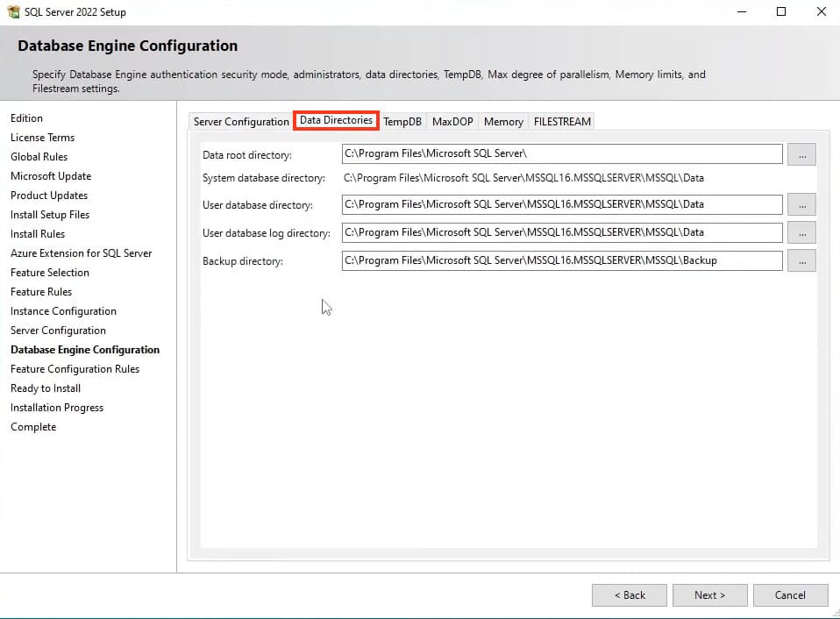This screenshot has width=840, height=619.
Task: Cancel the SQL Server setup
Action: (790, 595)
